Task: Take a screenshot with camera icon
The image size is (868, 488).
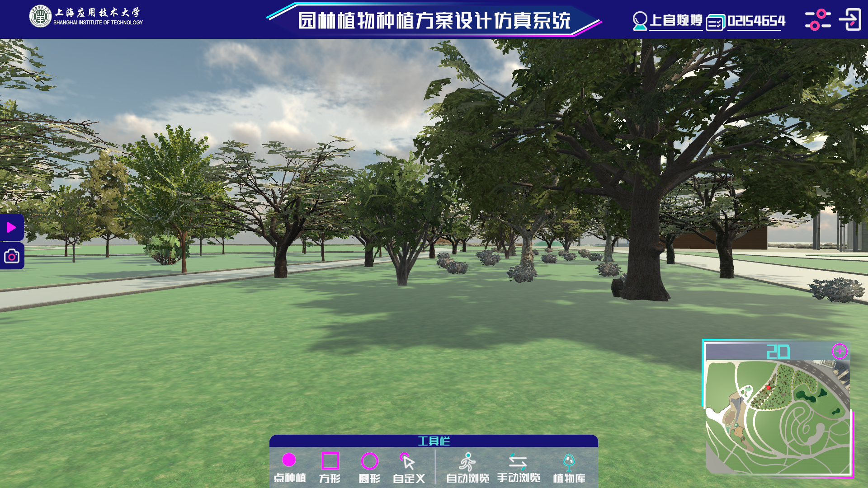Action: (x=12, y=256)
